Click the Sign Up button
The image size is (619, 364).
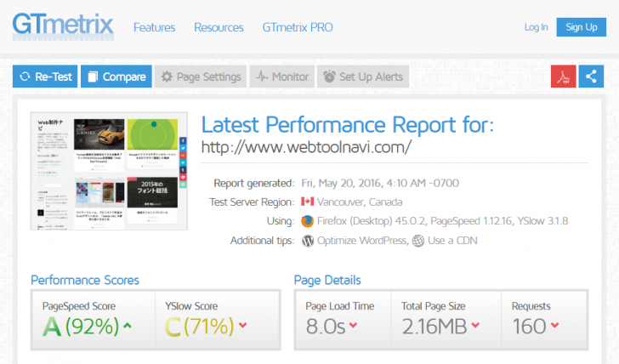click(x=581, y=27)
